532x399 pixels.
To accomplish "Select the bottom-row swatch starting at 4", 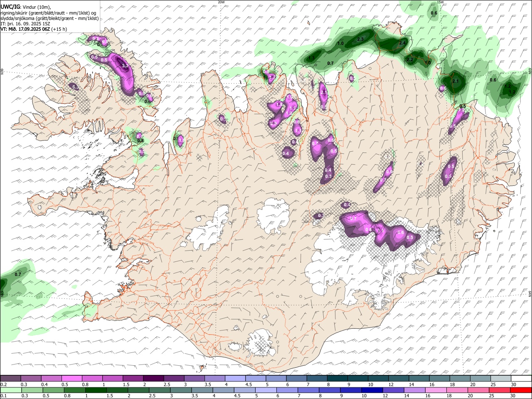I will (x=224, y=390).
